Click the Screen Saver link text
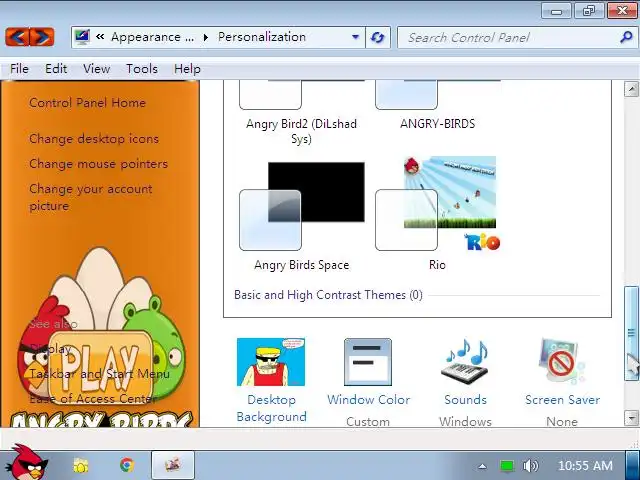 pyautogui.click(x=562, y=400)
